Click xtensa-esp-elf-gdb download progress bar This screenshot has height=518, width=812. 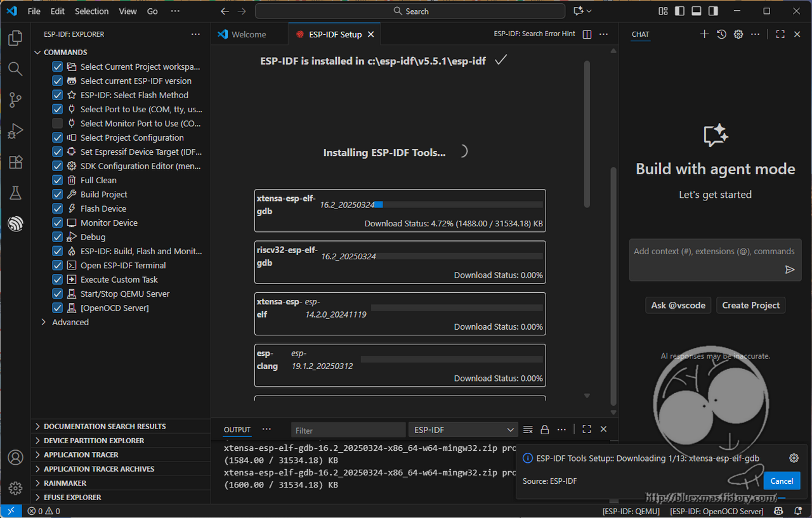[459, 204]
